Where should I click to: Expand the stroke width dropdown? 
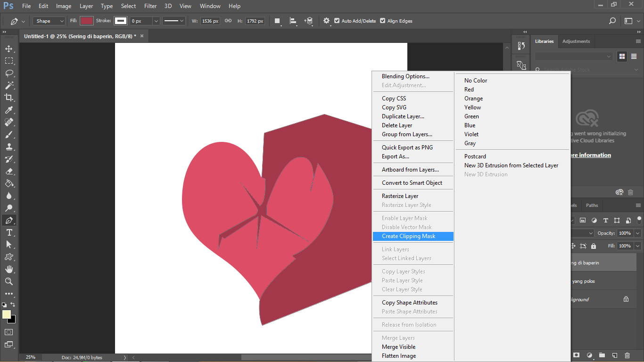(156, 21)
